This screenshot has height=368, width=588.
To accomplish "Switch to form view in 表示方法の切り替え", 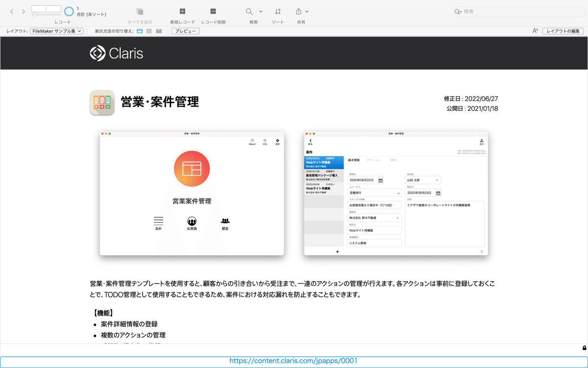I will pos(139,30).
